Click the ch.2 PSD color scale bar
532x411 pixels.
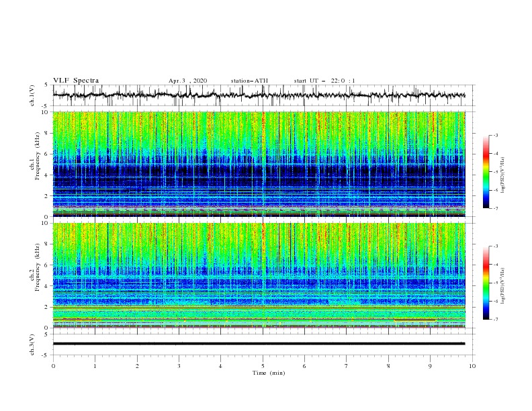click(486, 283)
